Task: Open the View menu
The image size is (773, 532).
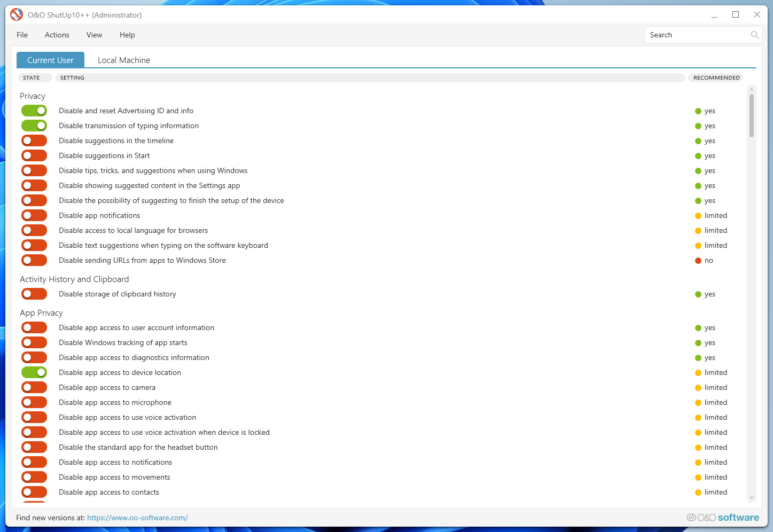Action: click(x=94, y=35)
